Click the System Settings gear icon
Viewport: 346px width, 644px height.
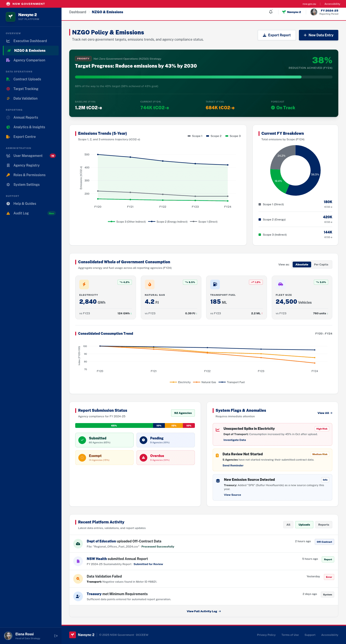8,185
